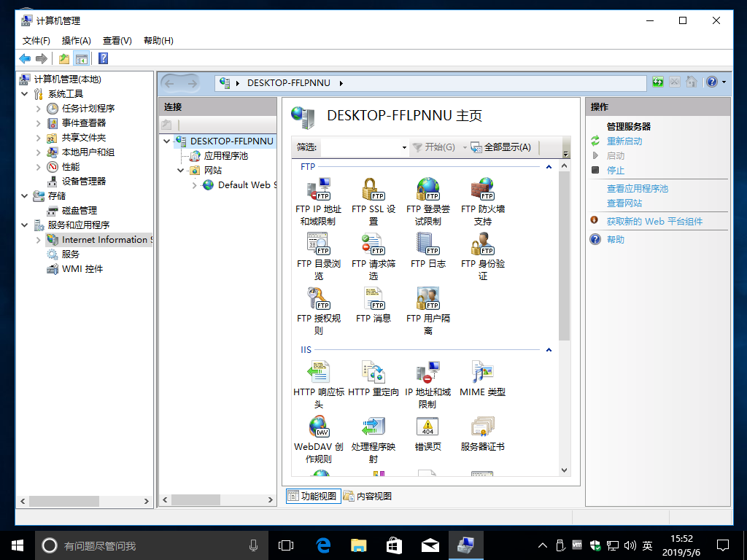Collapse the IIS group section
The image size is (747, 560).
(549, 349)
